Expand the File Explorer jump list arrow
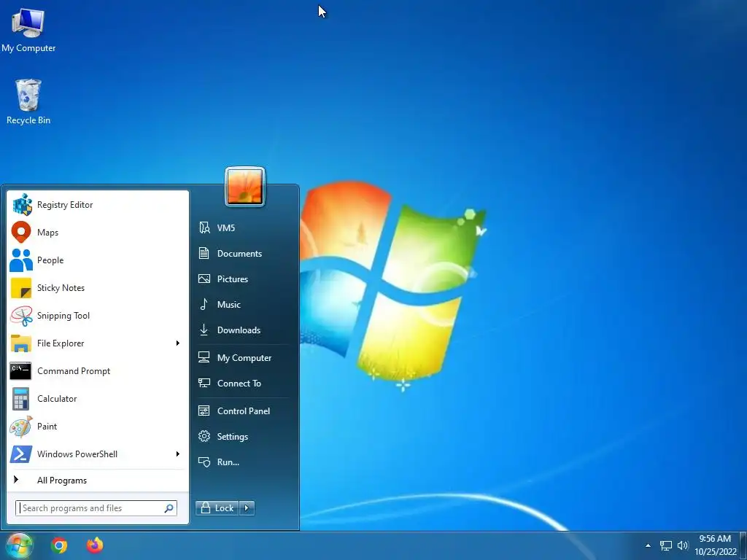This screenshot has height=560, width=747. tap(178, 343)
